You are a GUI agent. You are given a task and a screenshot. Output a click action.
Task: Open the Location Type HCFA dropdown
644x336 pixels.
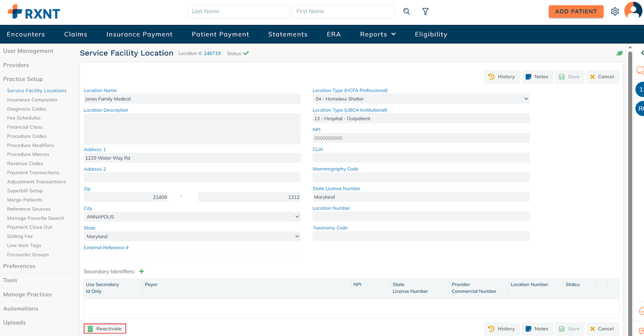coord(421,99)
